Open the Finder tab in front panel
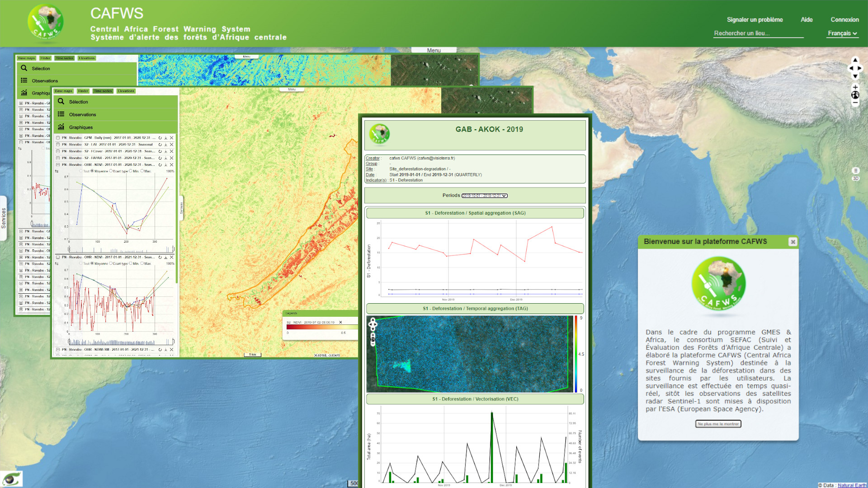 83,91
